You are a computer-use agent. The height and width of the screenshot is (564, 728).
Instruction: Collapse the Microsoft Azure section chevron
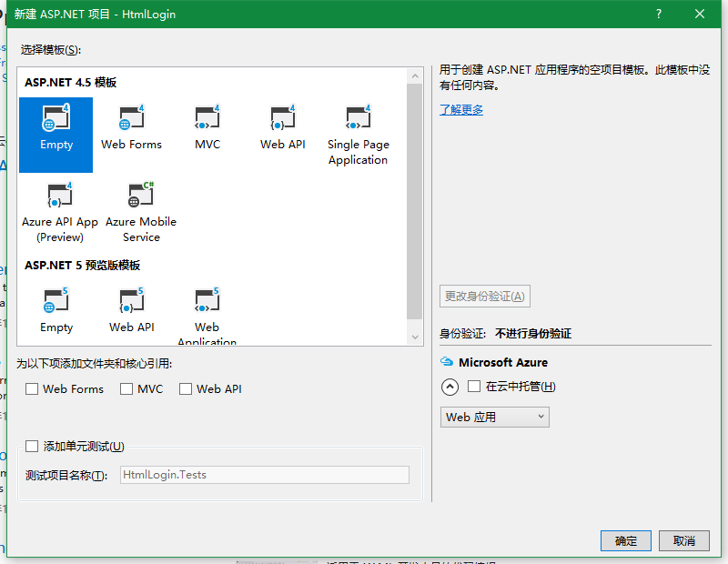click(450, 387)
